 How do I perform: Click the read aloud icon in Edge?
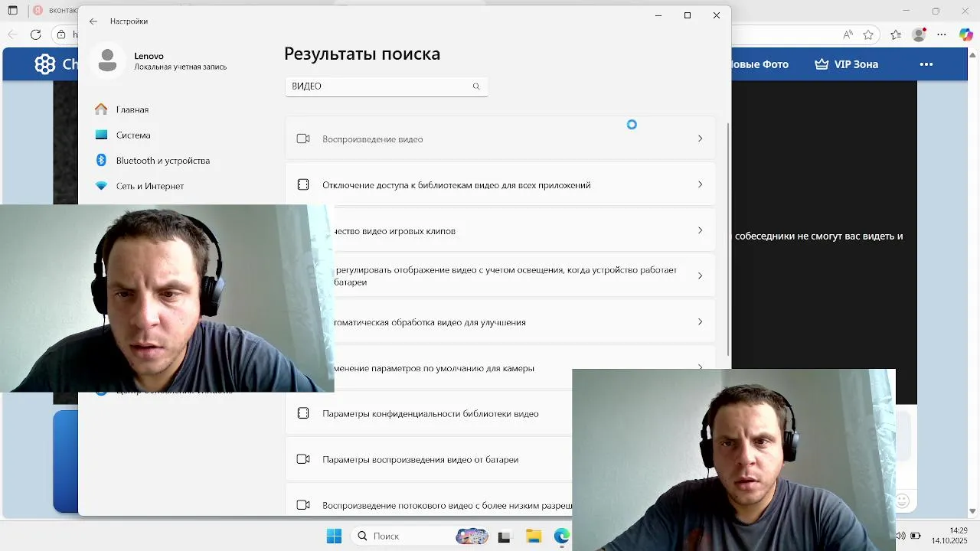coord(848,34)
